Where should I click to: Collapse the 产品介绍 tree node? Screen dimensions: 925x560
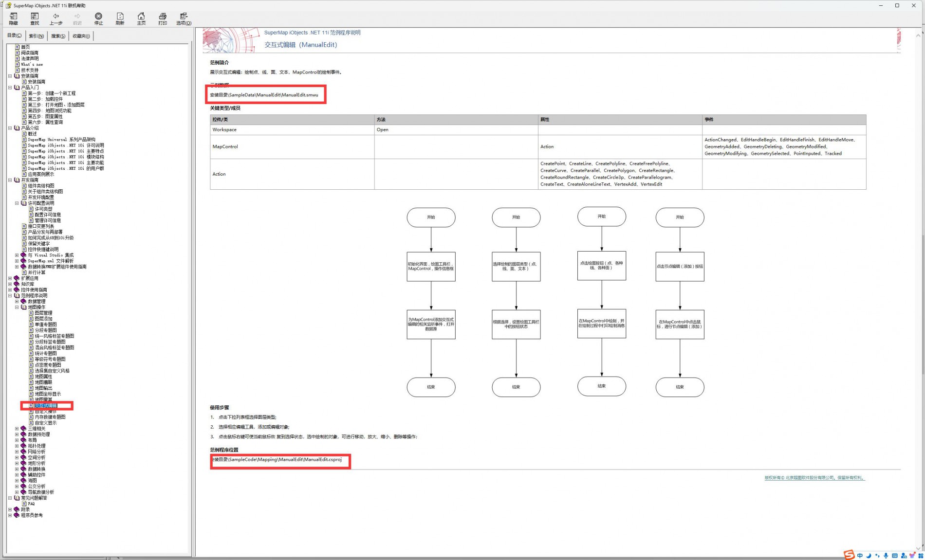tap(10, 128)
